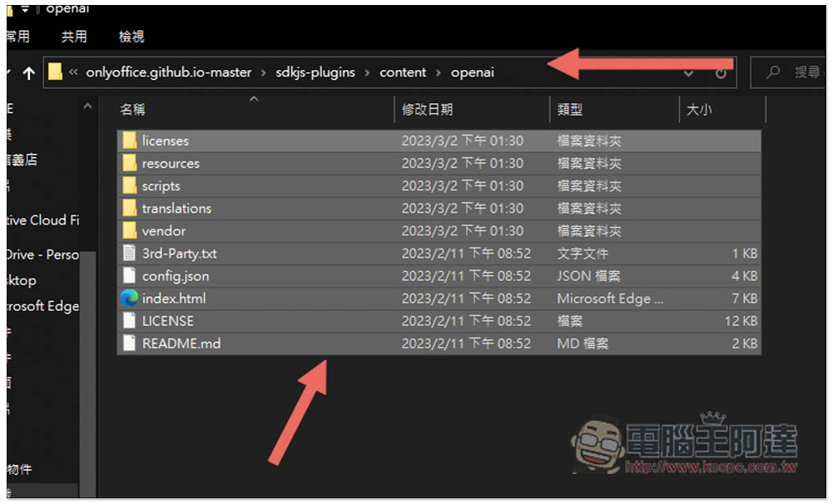This screenshot has width=832, height=504.
Task: Click the 12 KB size cell
Action: [x=740, y=321]
